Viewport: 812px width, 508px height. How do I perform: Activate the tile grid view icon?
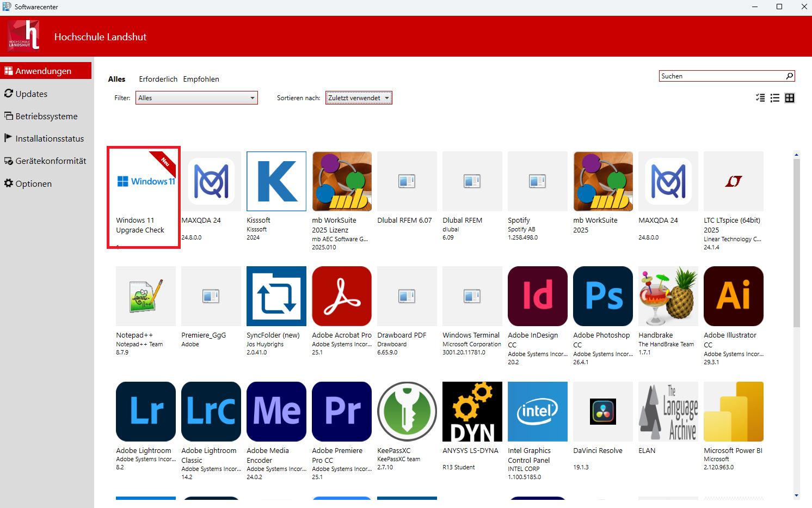click(789, 98)
